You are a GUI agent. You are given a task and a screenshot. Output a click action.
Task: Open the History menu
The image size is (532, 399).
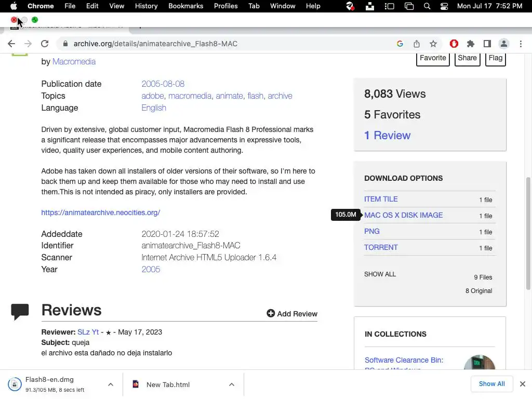click(x=146, y=6)
